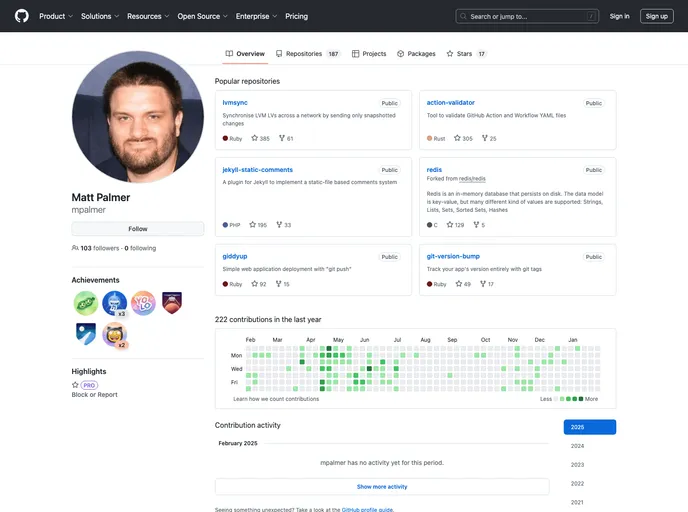688x512 pixels.
Task: Click the followers people icon
Action: click(x=75, y=248)
